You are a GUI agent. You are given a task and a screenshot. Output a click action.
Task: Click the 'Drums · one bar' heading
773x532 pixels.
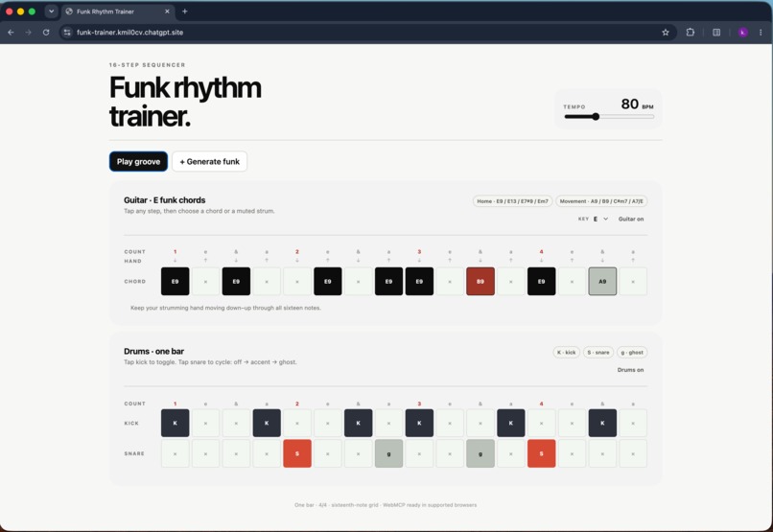153,351
